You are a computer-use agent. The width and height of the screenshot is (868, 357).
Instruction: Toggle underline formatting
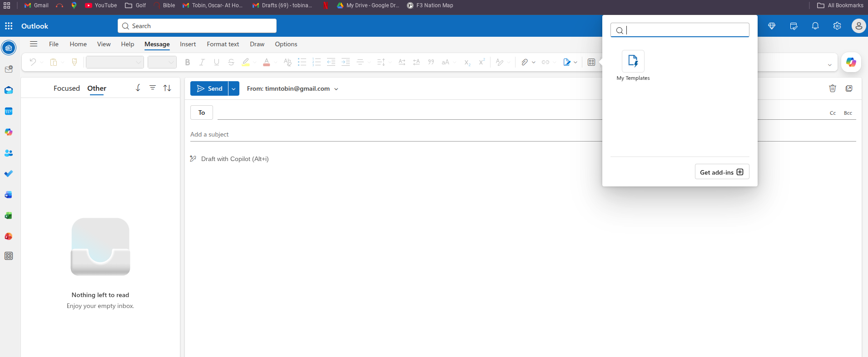pos(217,62)
